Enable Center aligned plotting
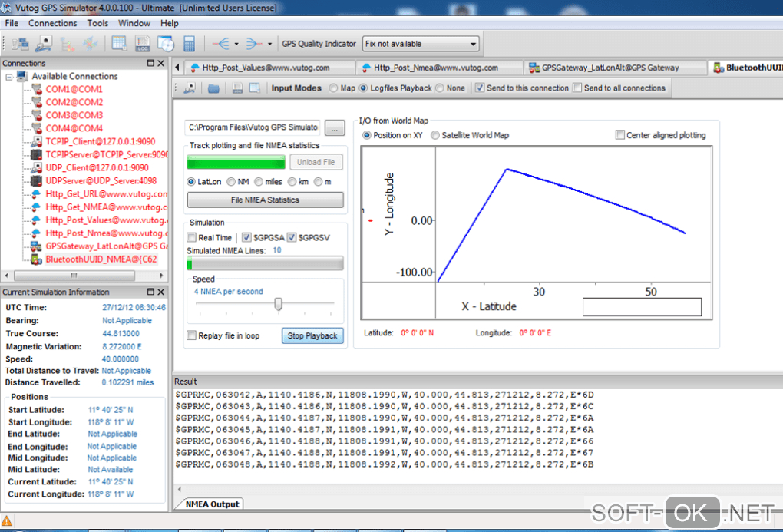The height and width of the screenshot is (532, 783). (x=619, y=135)
